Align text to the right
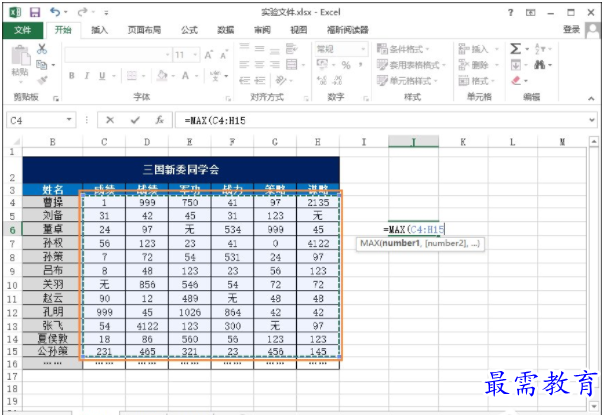The image size is (606, 415). click(274, 65)
